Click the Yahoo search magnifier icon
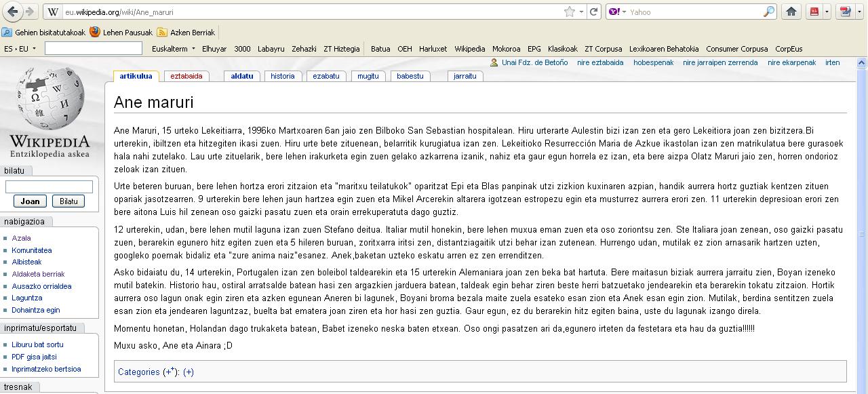The image size is (868, 394). [x=768, y=12]
